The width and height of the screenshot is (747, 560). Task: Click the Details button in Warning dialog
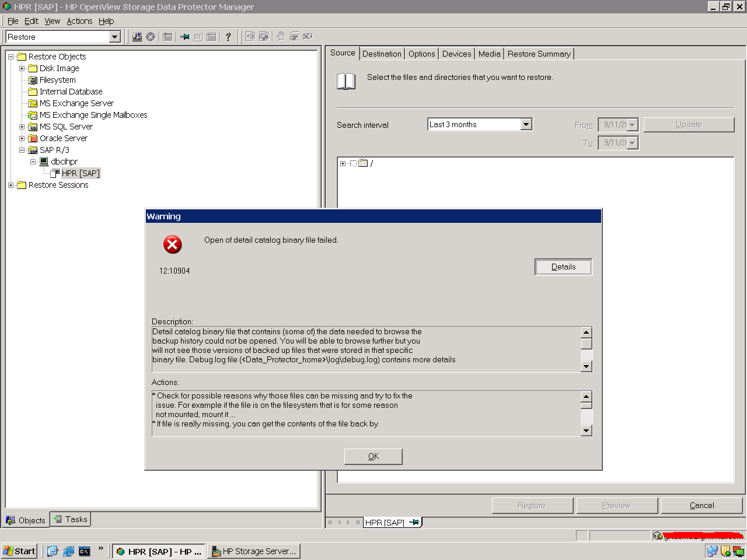[x=563, y=267]
